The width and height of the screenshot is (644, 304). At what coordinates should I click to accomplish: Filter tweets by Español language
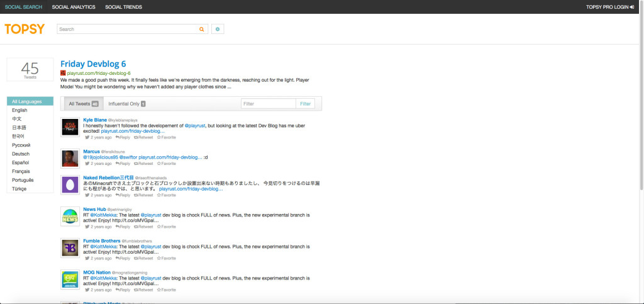(x=30, y=162)
